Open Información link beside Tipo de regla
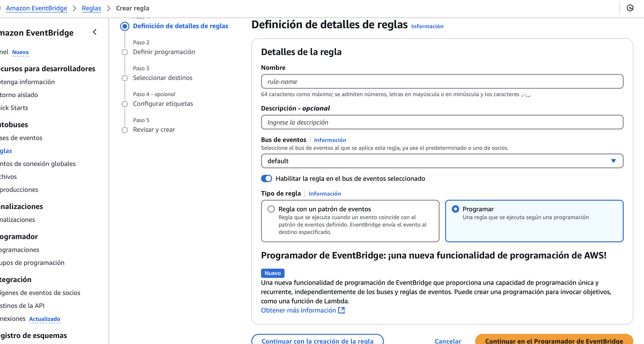This screenshot has height=344, width=644. 325,194
